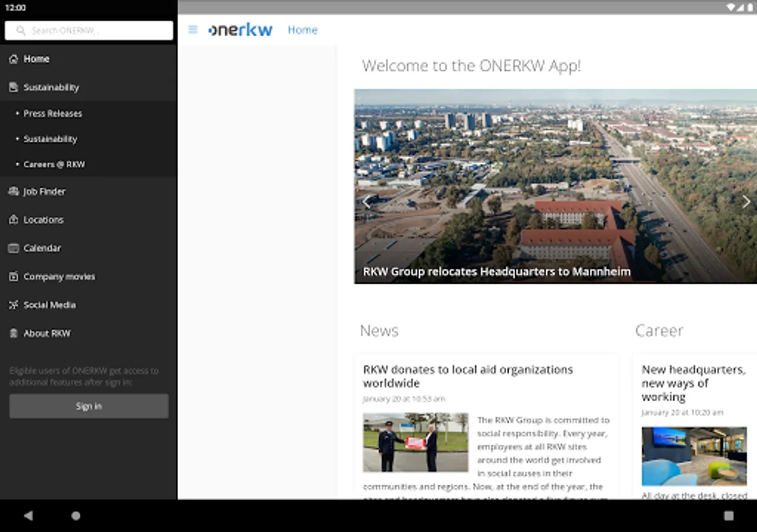The width and height of the screenshot is (757, 532).
Task: Click the About RKW icon
Action: pos(14,333)
